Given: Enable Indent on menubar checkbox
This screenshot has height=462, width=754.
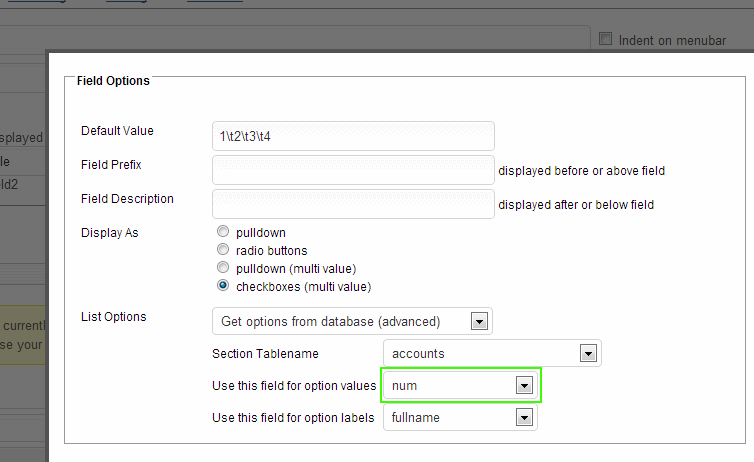Looking at the screenshot, I should pyautogui.click(x=605, y=40).
